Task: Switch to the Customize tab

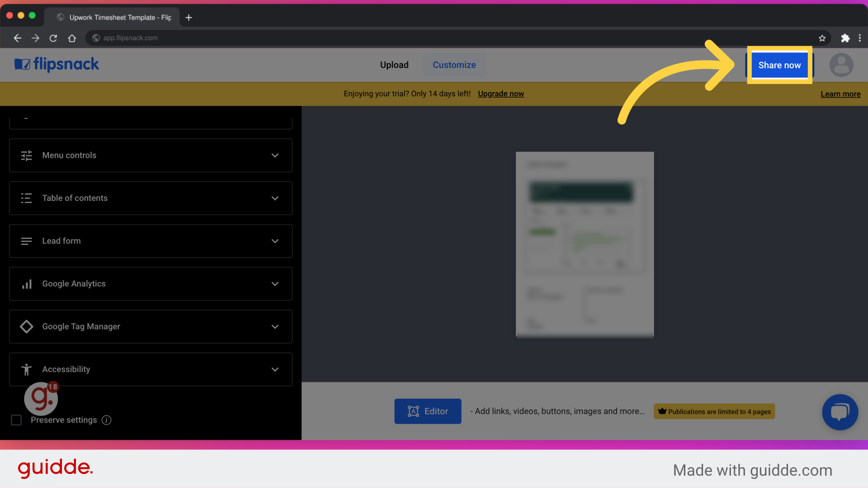Action: (x=454, y=65)
